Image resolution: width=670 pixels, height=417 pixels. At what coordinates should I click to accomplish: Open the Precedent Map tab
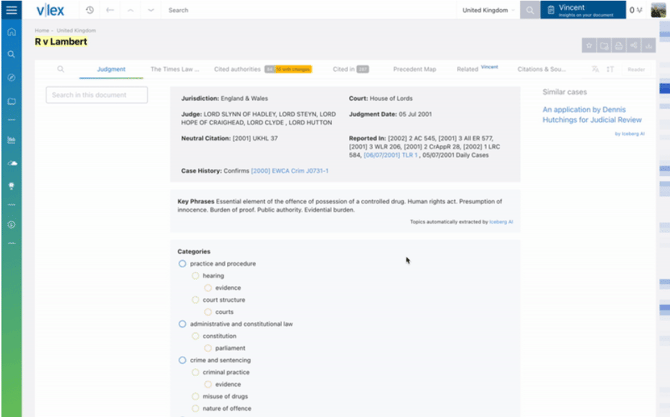click(414, 69)
